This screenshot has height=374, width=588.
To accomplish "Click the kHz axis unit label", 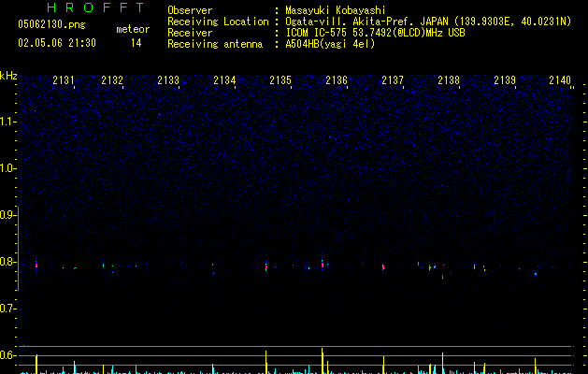I will 8,76.
